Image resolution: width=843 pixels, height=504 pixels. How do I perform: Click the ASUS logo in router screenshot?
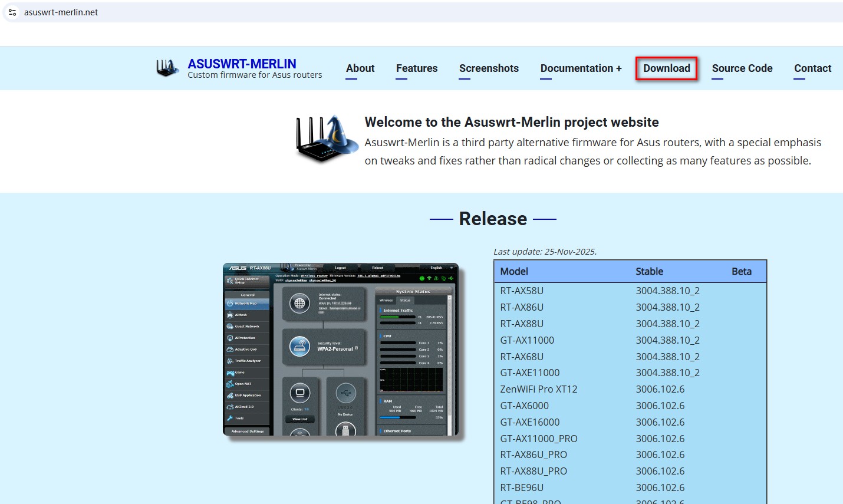pos(238,268)
